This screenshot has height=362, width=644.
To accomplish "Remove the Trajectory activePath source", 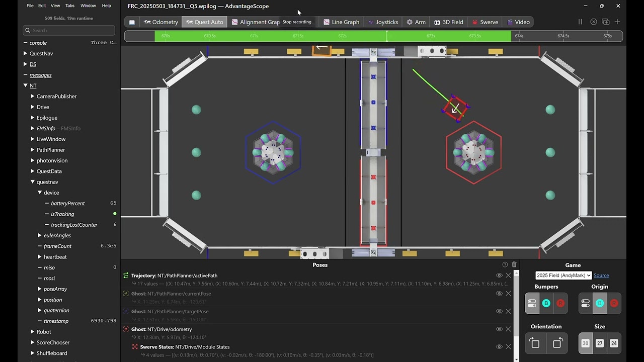I will [508, 276].
